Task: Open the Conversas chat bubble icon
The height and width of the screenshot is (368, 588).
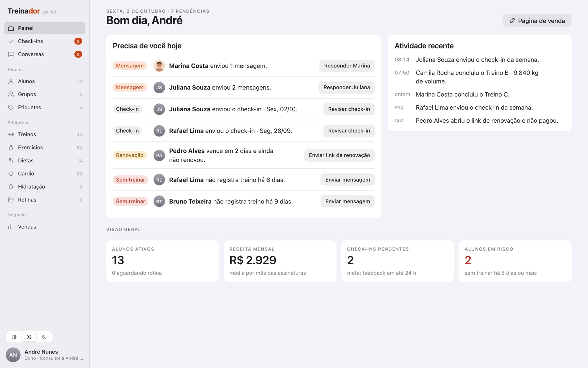Action: (11, 54)
